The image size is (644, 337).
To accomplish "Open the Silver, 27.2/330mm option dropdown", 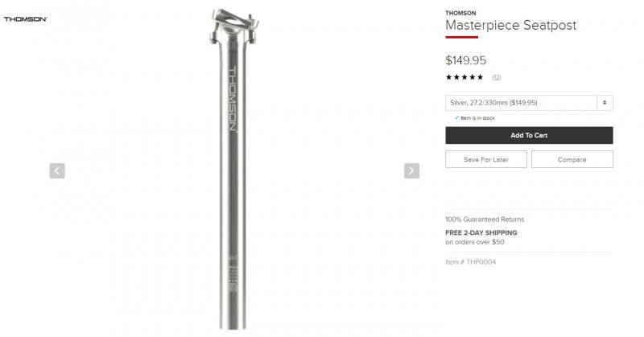I will [529, 103].
